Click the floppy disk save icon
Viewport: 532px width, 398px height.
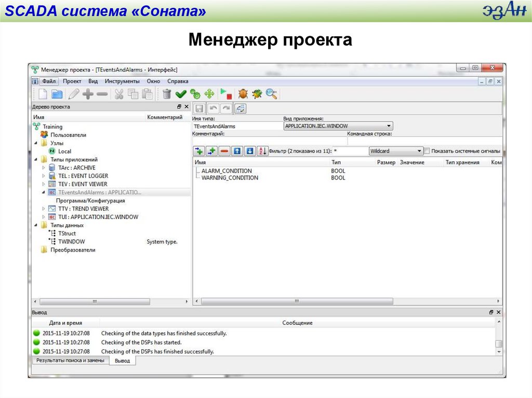coord(199,108)
